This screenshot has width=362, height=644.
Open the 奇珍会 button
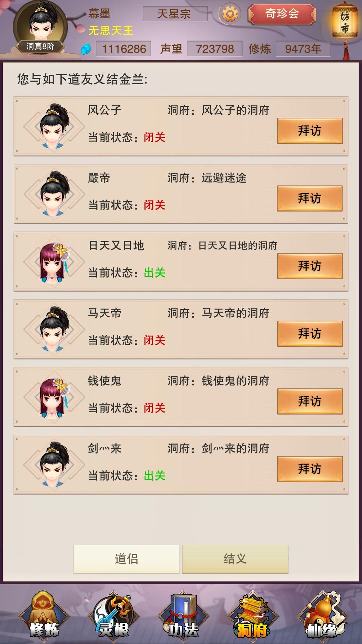282,14
